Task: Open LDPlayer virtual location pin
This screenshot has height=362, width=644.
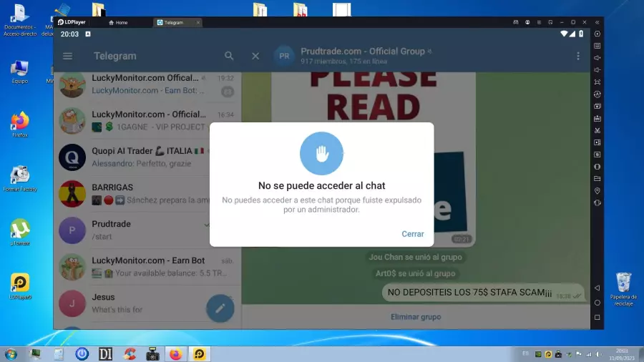Action: pyautogui.click(x=597, y=191)
